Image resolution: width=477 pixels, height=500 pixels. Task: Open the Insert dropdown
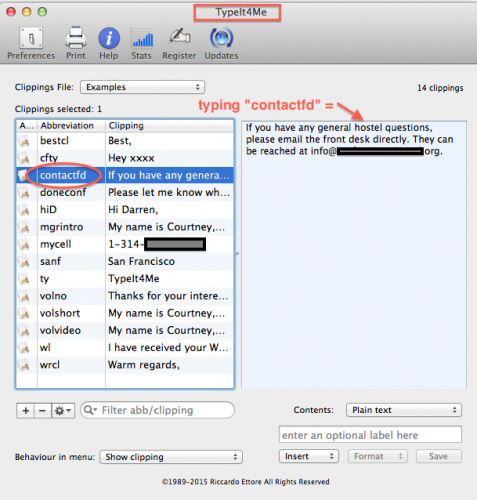click(309, 456)
